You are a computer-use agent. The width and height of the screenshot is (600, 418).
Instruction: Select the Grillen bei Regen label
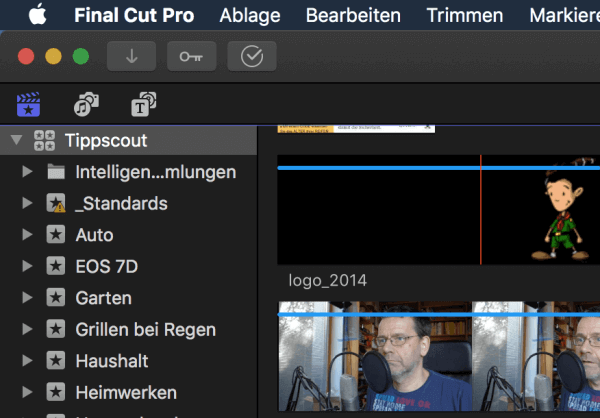coord(146,330)
